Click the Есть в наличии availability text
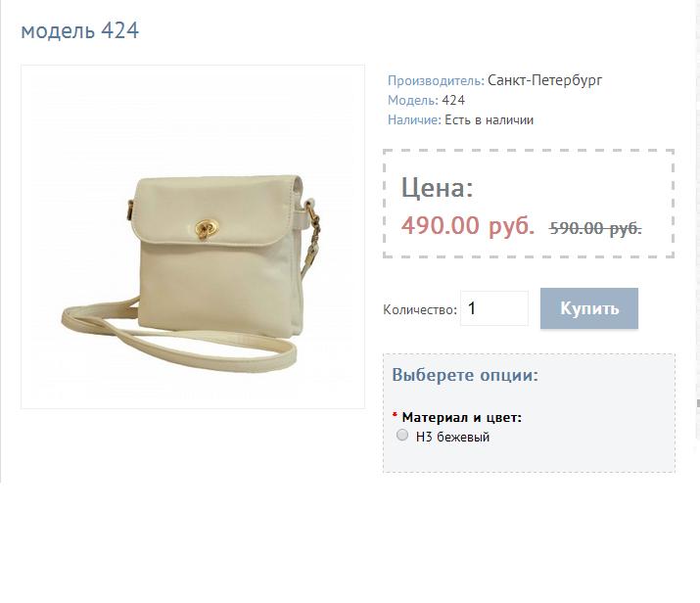 (489, 120)
